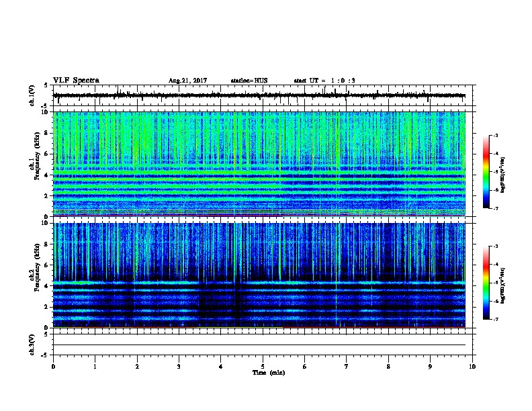Click the 'ch.3(V)' axis label
This screenshot has width=532, height=411.
[x=32, y=345]
